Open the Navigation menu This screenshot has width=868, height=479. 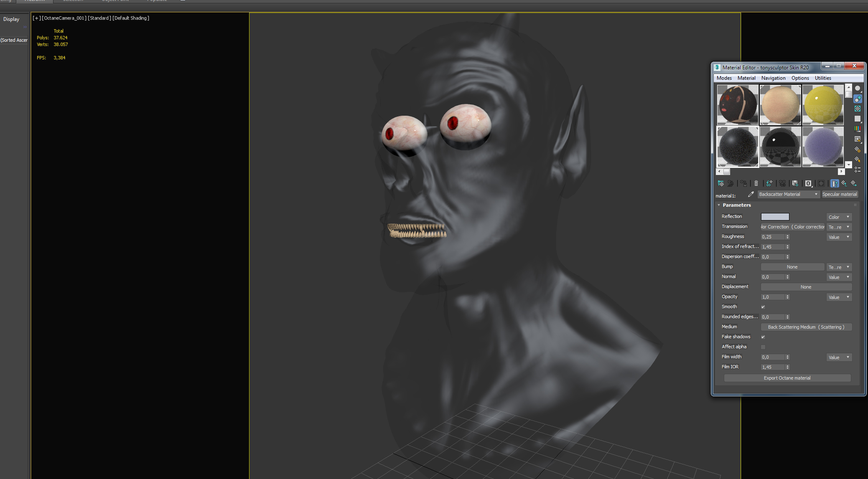pos(773,78)
